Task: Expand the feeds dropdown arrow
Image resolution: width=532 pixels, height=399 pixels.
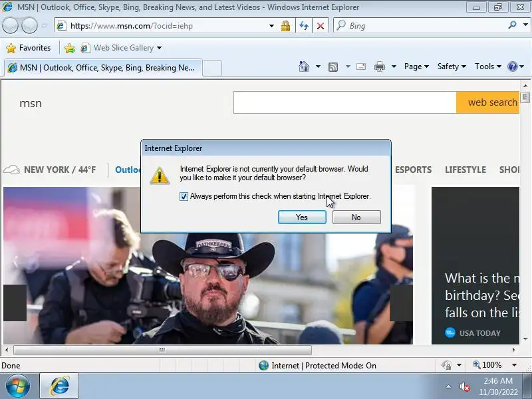Action: [x=348, y=66]
